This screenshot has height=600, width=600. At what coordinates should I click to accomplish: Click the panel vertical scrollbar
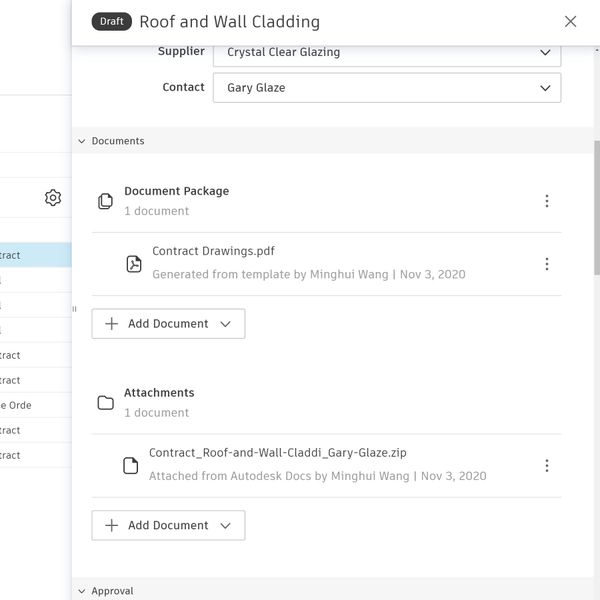click(x=597, y=210)
